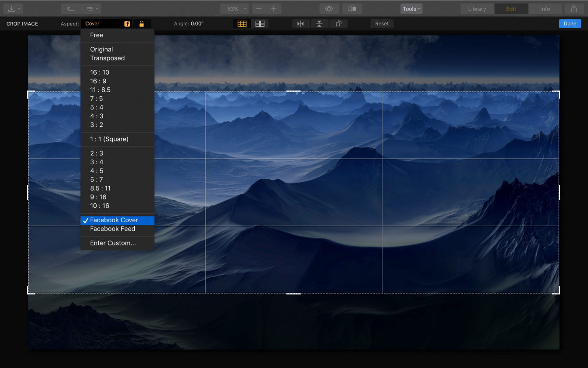Click the preview eye icon

[x=329, y=8]
